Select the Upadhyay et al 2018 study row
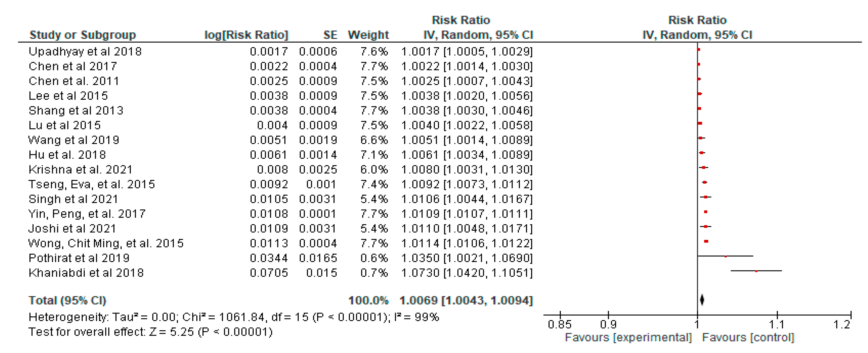 [85, 51]
